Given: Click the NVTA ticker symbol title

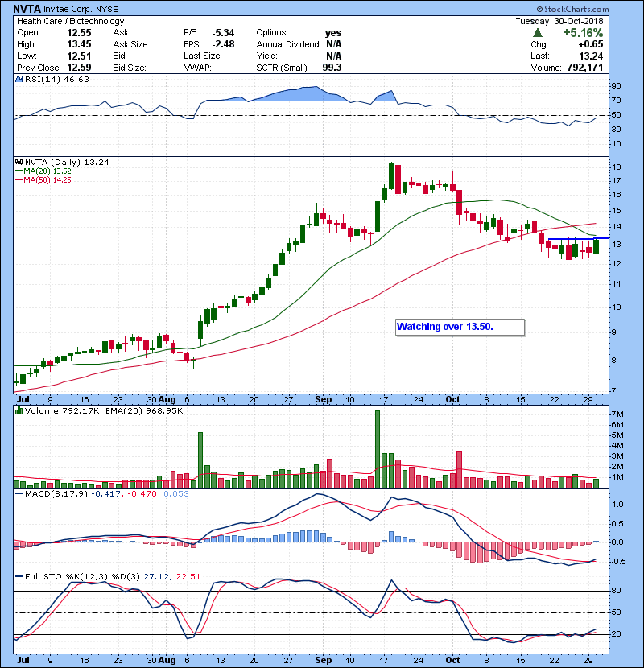Looking at the screenshot, I should click(27, 9).
